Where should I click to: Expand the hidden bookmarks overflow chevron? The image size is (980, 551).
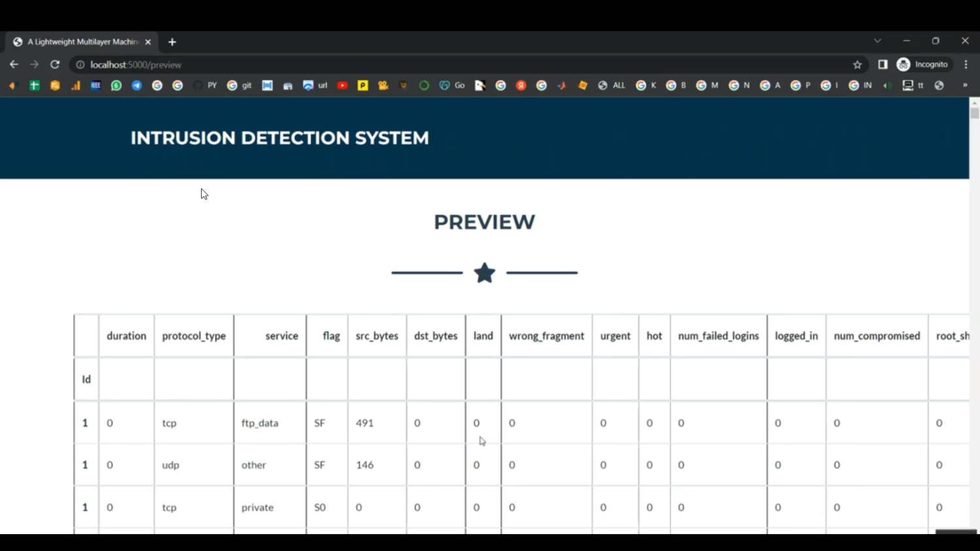tap(964, 86)
